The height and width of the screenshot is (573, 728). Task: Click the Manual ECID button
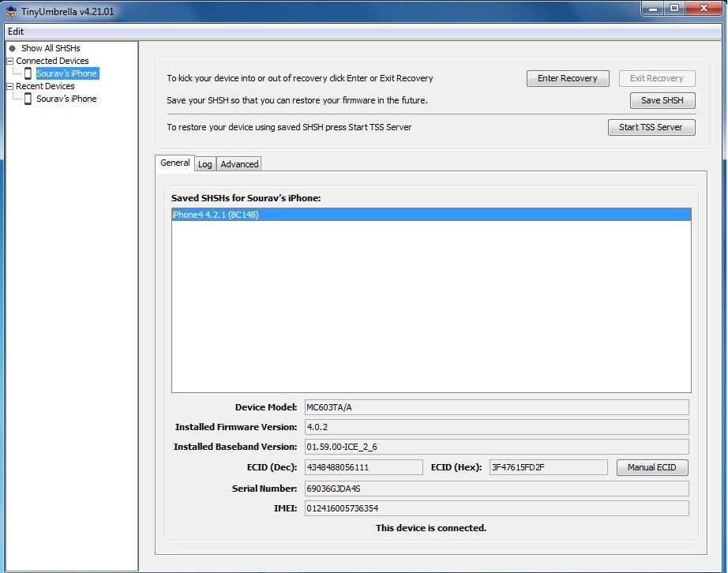(x=652, y=467)
